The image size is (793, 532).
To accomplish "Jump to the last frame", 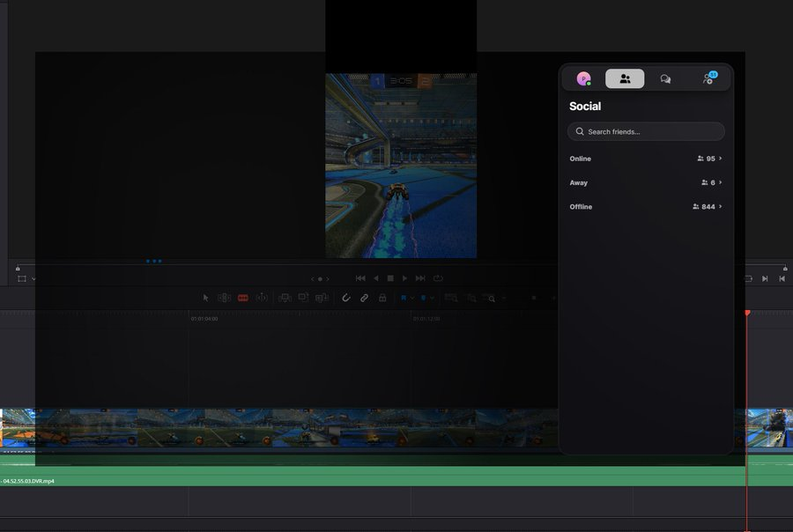I will [x=420, y=278].
